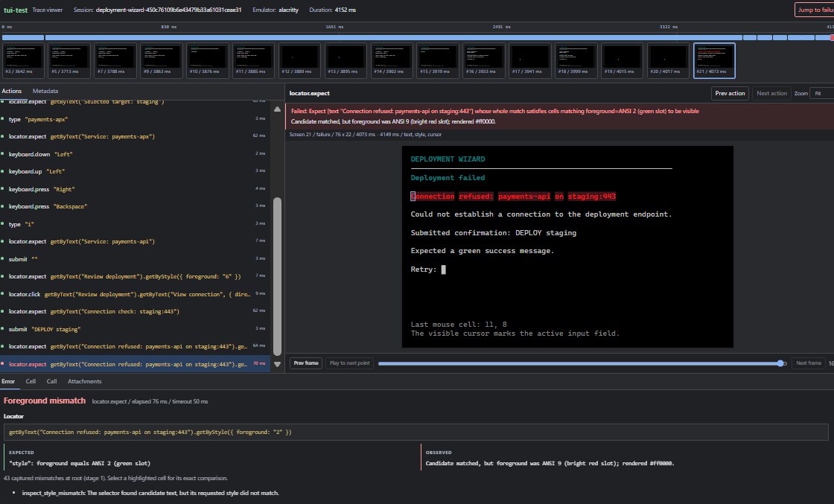The height and width of the screenshot is (504, 834).
Task: Select the screen thumbnail #9 / 3863 ms
Action: (x=162, y=60)
